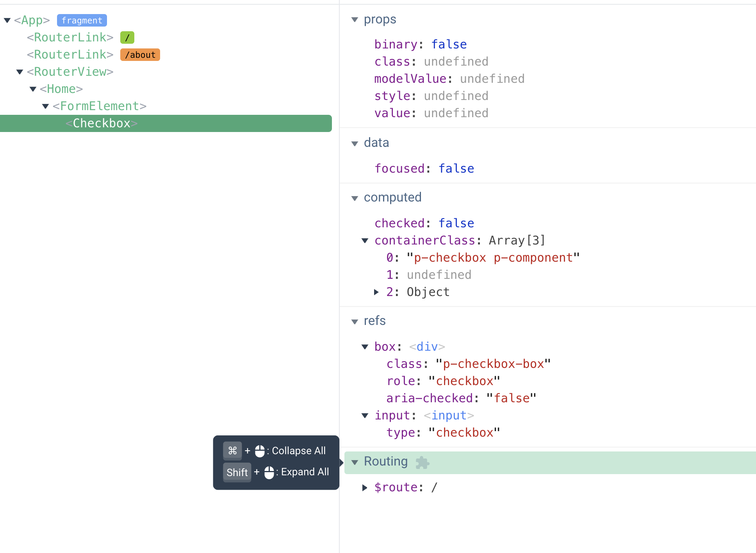Collapse the props section
This screenshot has width=756, height=553.
coord(355,20)
